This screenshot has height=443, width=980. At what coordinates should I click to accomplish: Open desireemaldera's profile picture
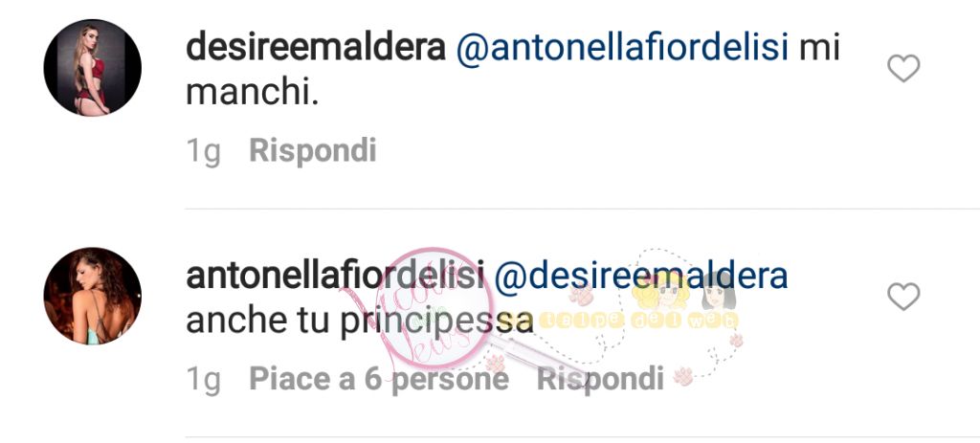click(93, 68)
